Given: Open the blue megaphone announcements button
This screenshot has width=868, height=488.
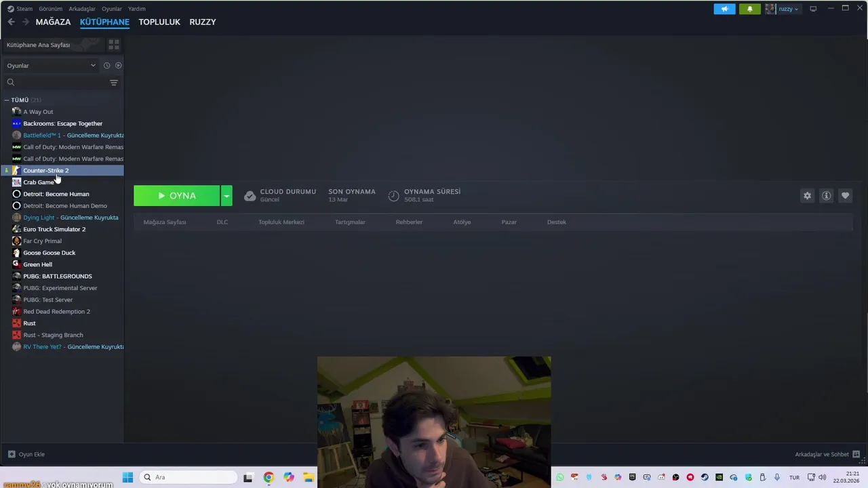Looking at the screenshot, I should click(x=724, y=9).
